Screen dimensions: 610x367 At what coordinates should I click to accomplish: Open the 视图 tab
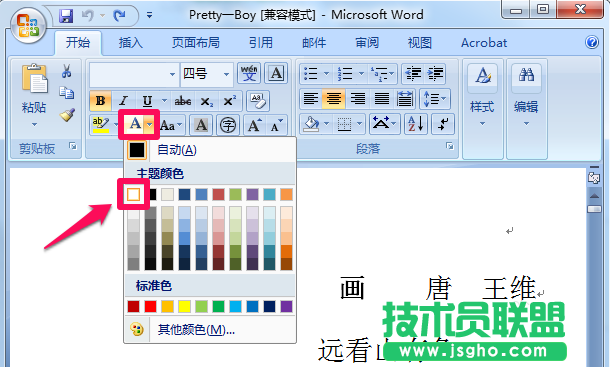coord(419,42)
